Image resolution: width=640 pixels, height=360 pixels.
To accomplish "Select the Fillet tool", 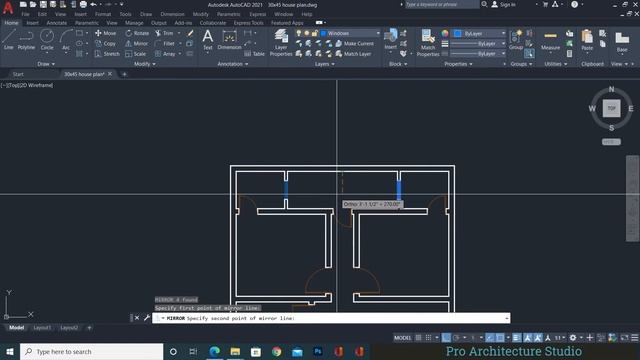I will pyautogui.click(x=165, y=43).
